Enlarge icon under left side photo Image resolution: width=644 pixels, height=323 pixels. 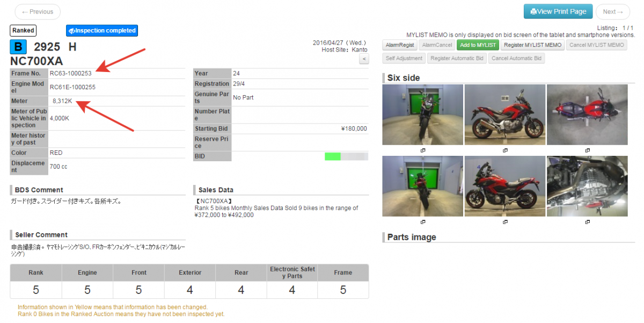(505, 221)
